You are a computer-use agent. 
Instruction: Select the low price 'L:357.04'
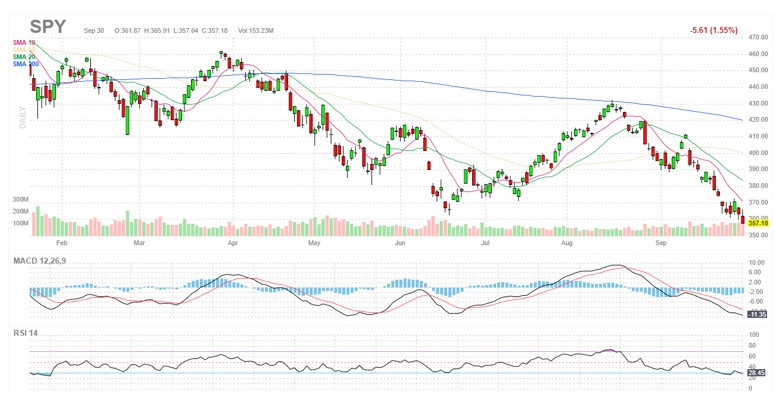pyautogui.click(x=186, y=31)
